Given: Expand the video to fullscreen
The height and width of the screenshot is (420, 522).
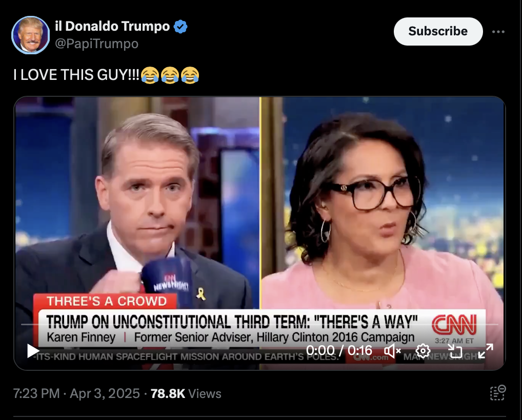Looking at the screenshot, I should 486,351.
